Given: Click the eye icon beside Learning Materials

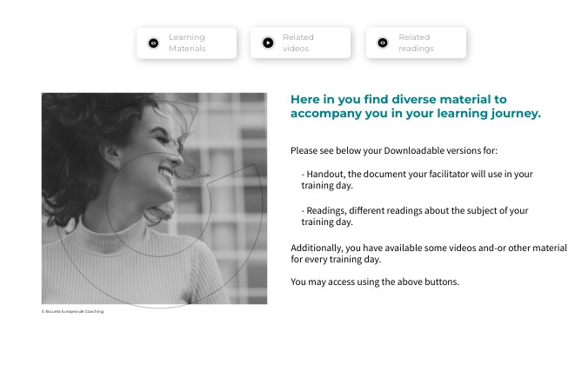Looking at the screenshot, I should pos(153,43).
